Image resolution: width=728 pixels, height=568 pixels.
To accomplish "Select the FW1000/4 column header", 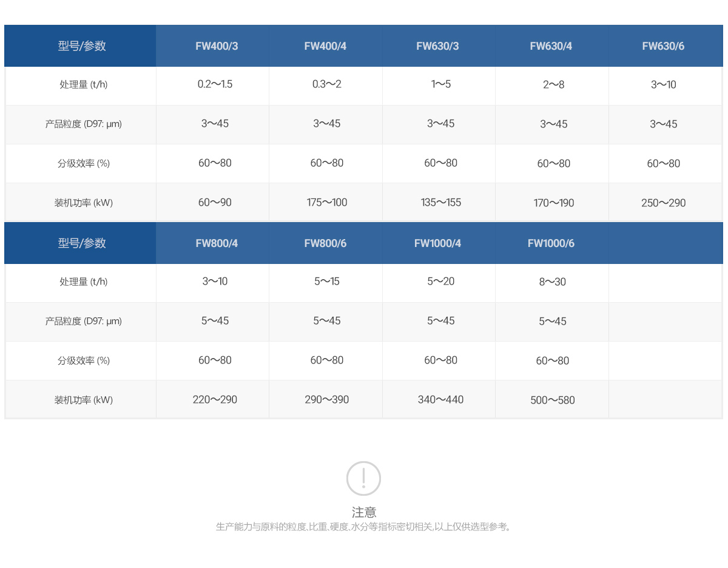I will (437, 243).
